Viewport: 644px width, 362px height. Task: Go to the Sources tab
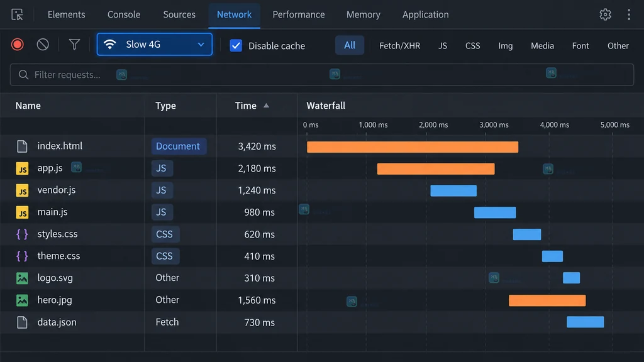pyautogui.click(x=179, y=14)
